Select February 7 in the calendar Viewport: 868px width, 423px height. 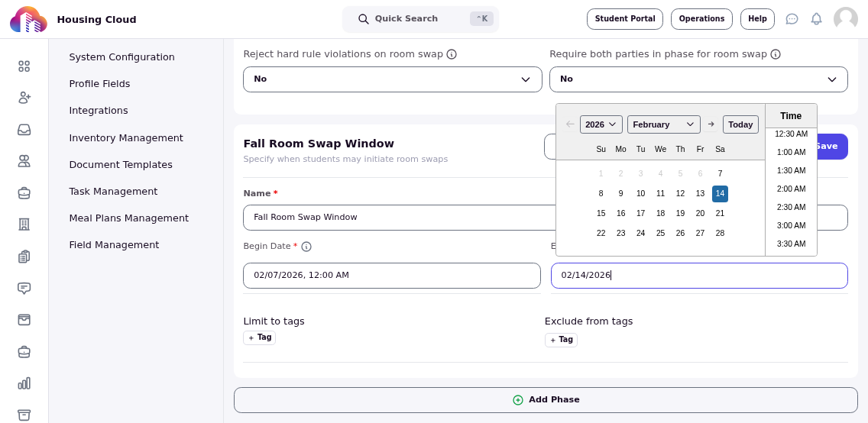[x=720, y=173]
